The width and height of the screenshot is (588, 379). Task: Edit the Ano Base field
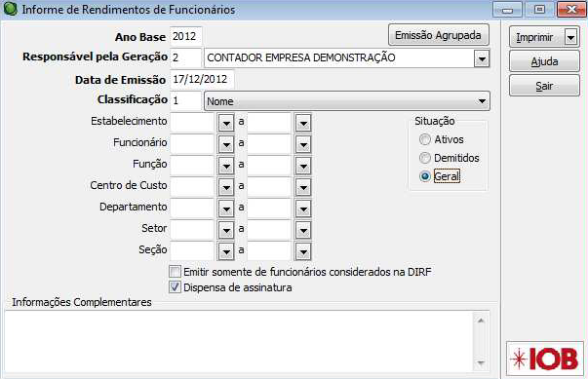pos(186,36)
